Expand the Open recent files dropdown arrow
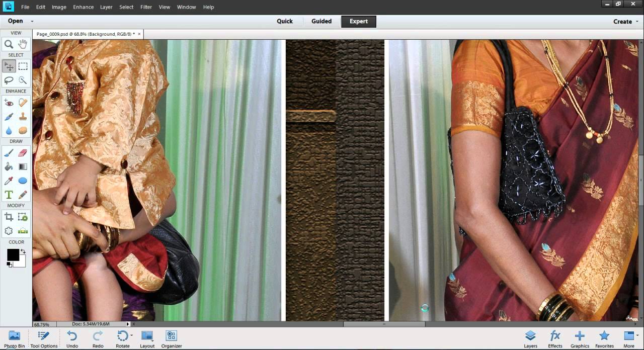The image size is (644, 350). [x=32, y=21]
